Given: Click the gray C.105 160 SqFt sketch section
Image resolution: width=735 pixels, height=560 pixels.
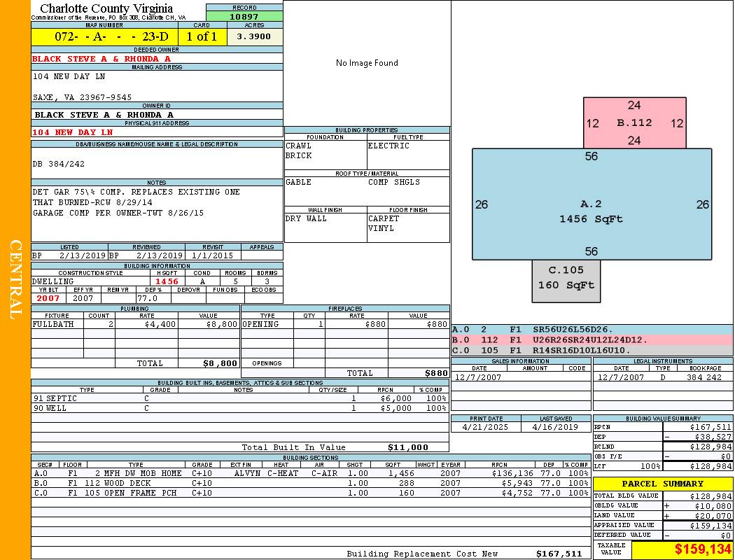Looking at the screenshot, I should pos(566,281).
